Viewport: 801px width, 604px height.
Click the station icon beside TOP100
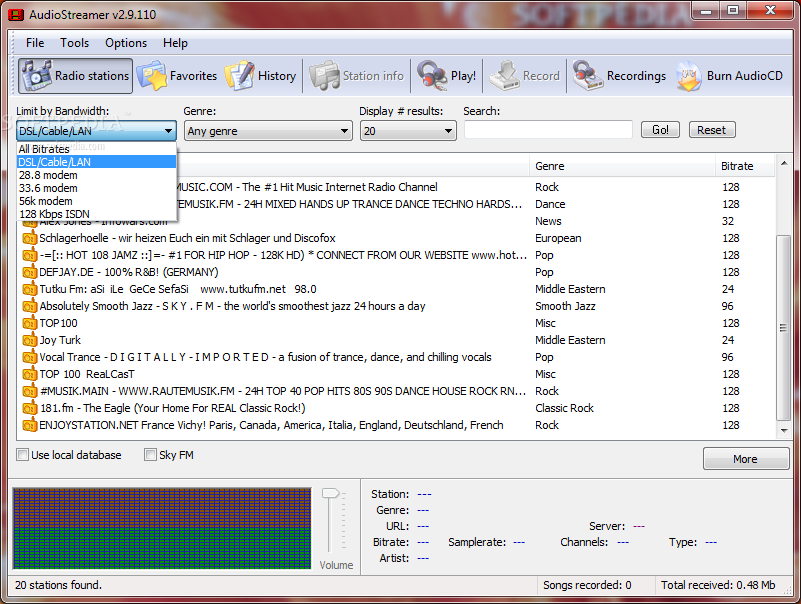click(x=30, y=323)
